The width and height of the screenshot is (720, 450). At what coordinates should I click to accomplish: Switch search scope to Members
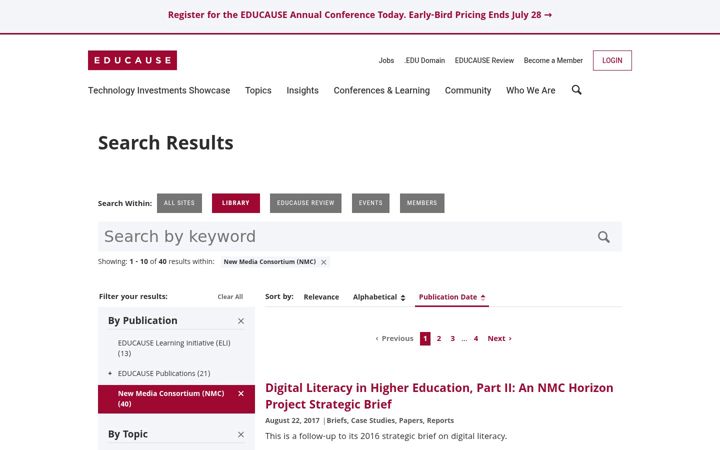coord(422,203)
